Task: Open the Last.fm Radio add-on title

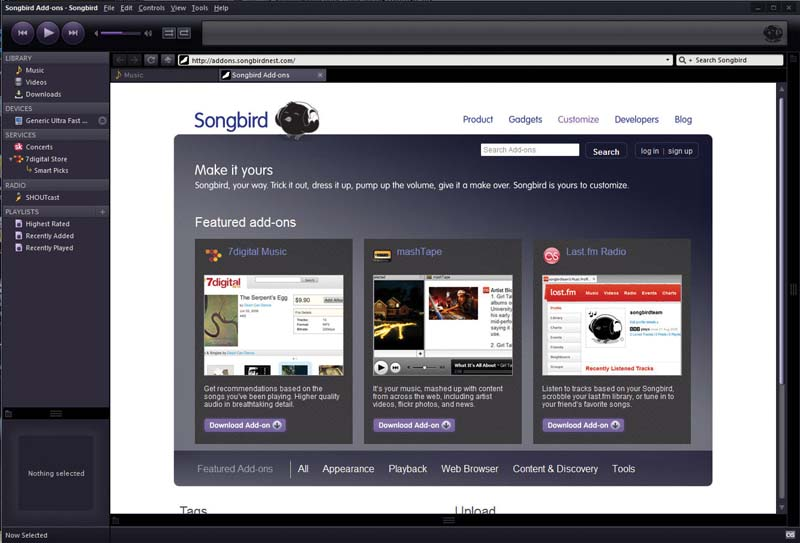Action: pyautogui.click(x=595, y=252)
